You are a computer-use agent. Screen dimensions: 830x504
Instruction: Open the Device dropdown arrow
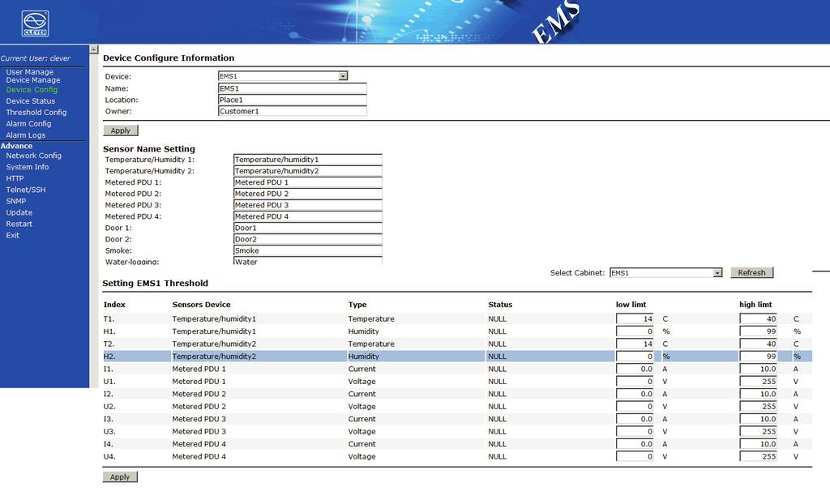(343, 76)
